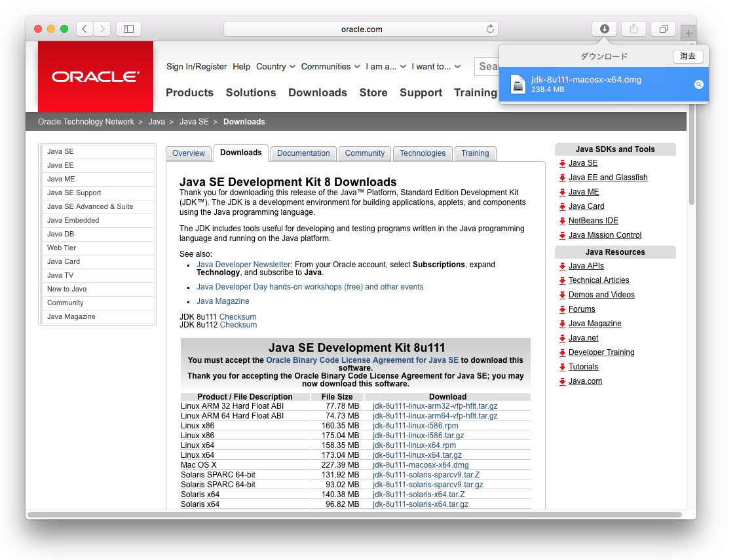Image resolution: width=737 pixels, height=560 pixels.
Task: Go forward to the next page
Action: [102, 29]
